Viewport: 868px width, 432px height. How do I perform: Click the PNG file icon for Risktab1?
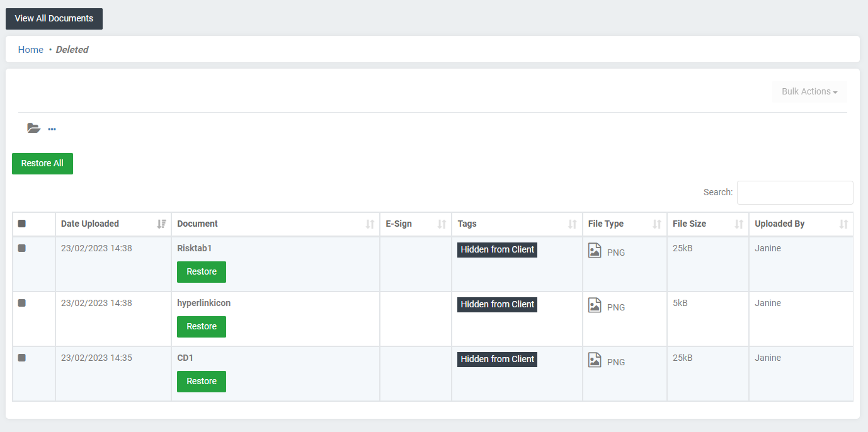(594, 250)
